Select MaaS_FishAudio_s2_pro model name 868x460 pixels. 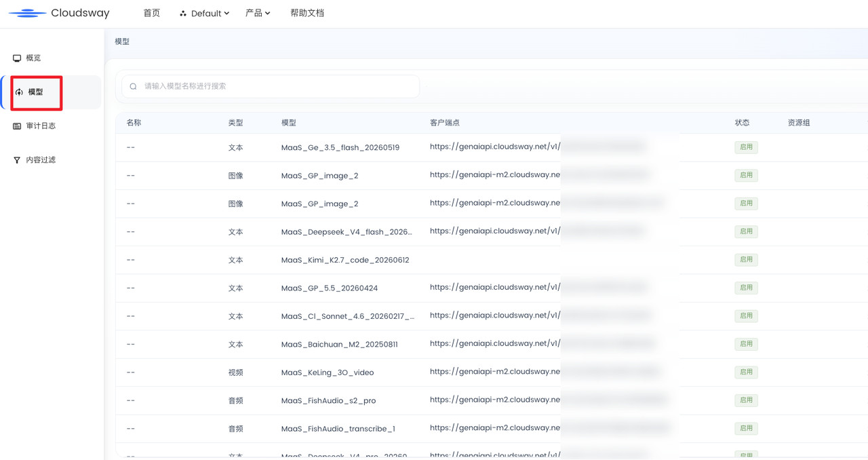[x=328, y=401]
